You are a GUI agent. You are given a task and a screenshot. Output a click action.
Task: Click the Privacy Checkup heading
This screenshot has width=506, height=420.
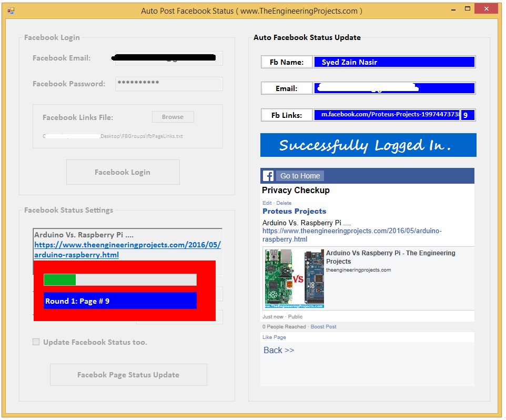pos(296,190)
